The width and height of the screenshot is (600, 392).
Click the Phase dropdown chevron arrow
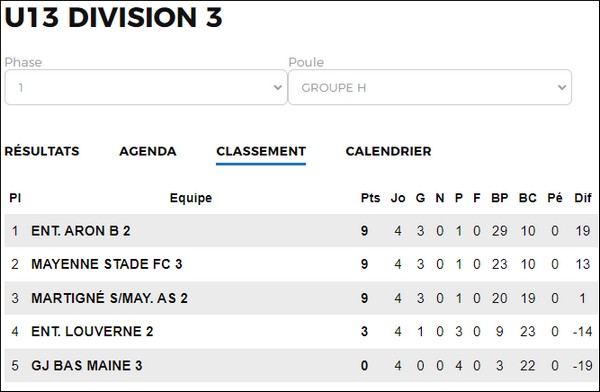[278, 87]
